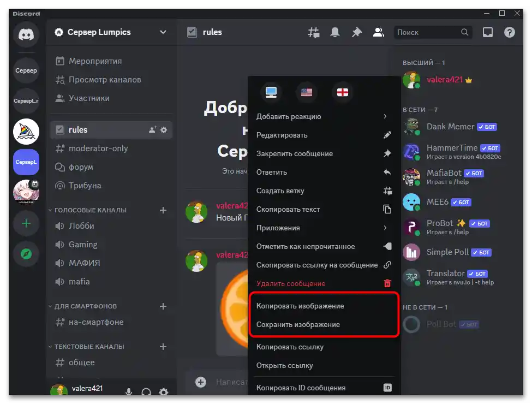Open Discord home direct messages icon

[x=26, y=34]
